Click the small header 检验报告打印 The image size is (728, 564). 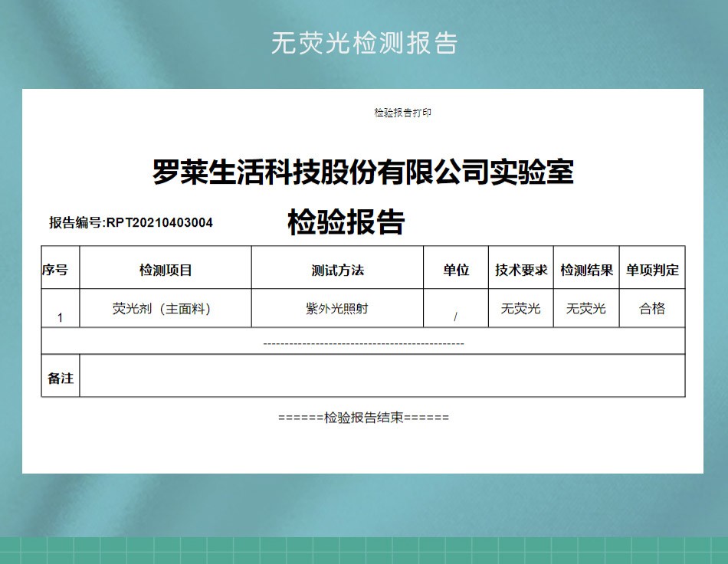pyautogui.click(x=402, y=113)
